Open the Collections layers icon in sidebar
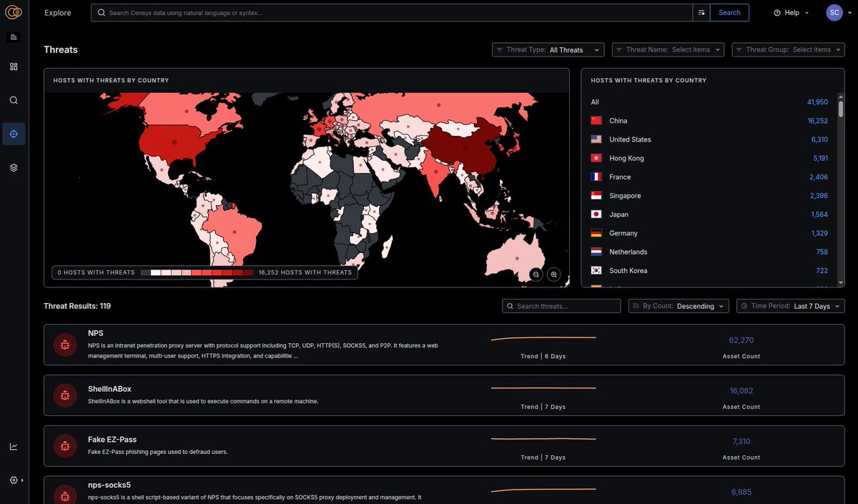Image resolution: width=858 pixels, height=504 pixels. click(14, 167)
